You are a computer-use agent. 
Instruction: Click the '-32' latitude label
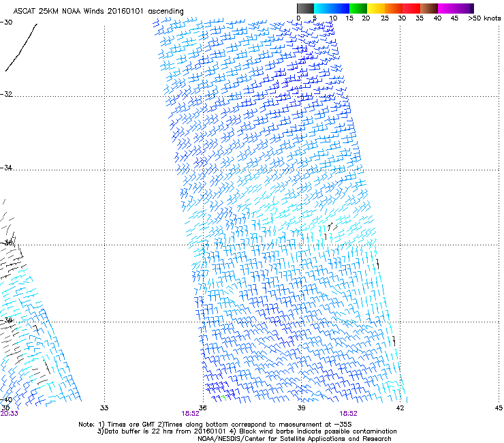coord(6,94)
